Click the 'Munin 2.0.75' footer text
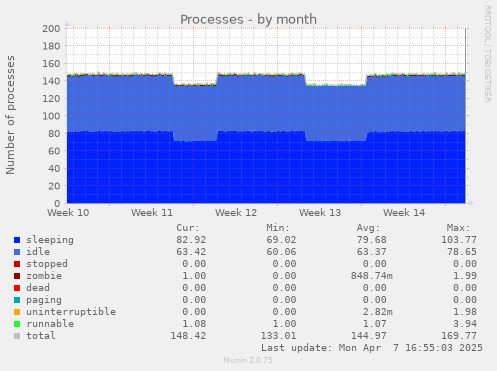The image size is (497, 371). (x=248, y=360)
